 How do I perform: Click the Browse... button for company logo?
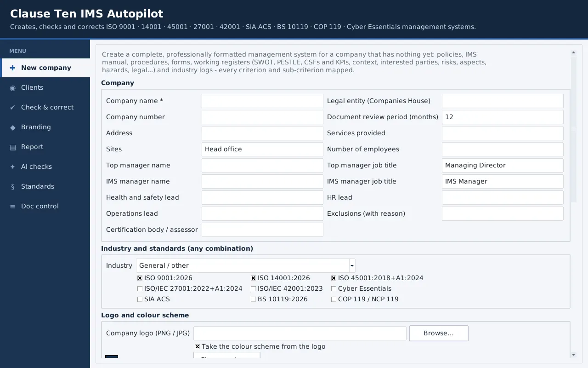click(439, 333)
